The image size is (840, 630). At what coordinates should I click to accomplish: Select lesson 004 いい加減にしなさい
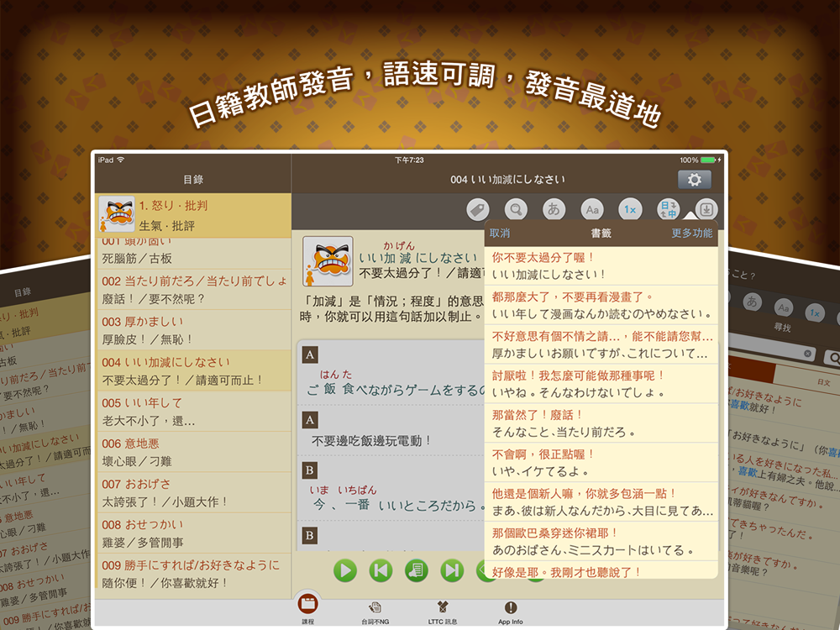click(193, 370)
